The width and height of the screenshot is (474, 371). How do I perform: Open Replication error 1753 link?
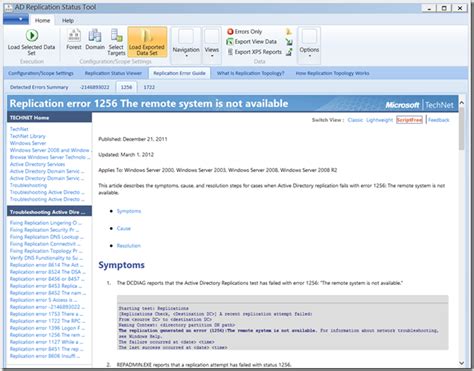click(46, 314)
